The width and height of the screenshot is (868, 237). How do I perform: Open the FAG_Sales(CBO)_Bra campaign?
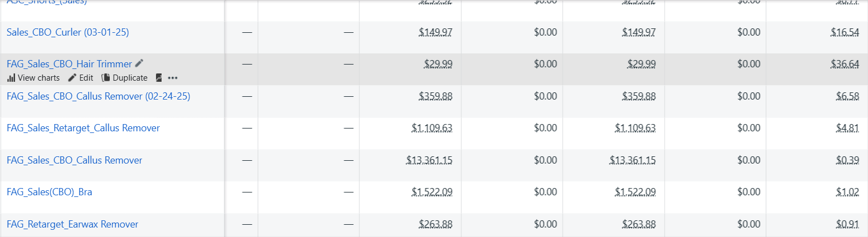[x=49, y=192]
